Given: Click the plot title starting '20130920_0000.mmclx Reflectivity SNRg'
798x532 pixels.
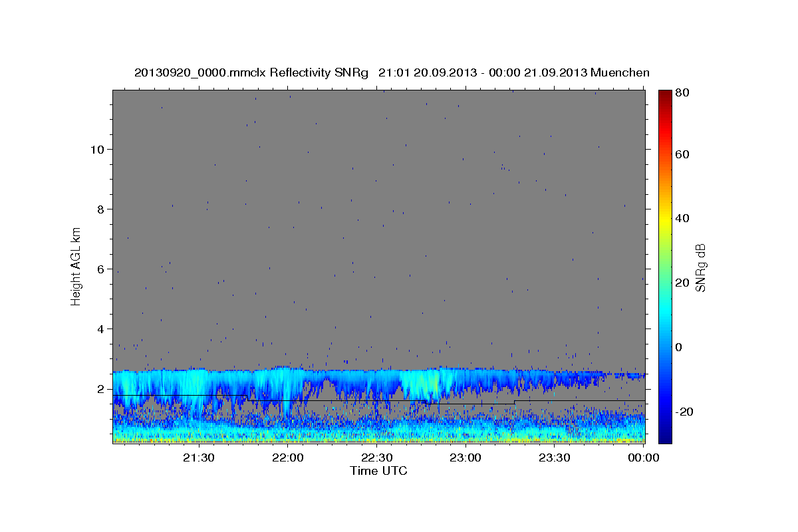Looking at the screenshot, I should (392, 73).
